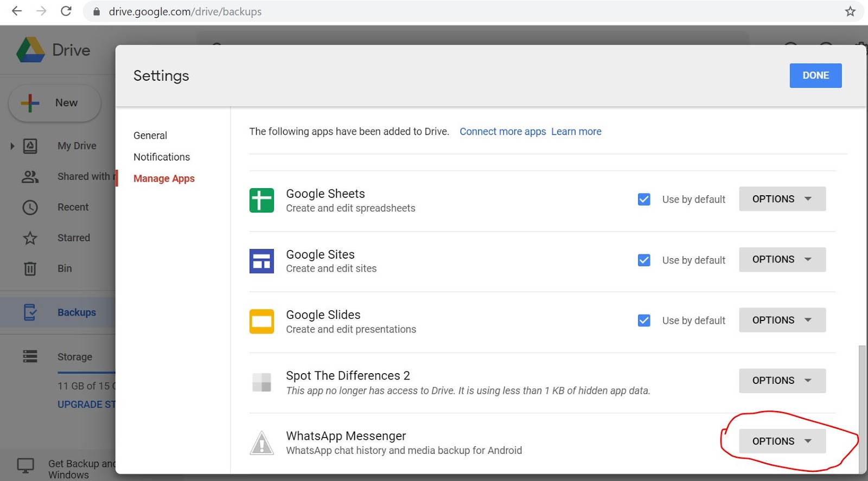Click the Google Sites app icon
This screenshot has height=481, width=868.
point(261,261)
